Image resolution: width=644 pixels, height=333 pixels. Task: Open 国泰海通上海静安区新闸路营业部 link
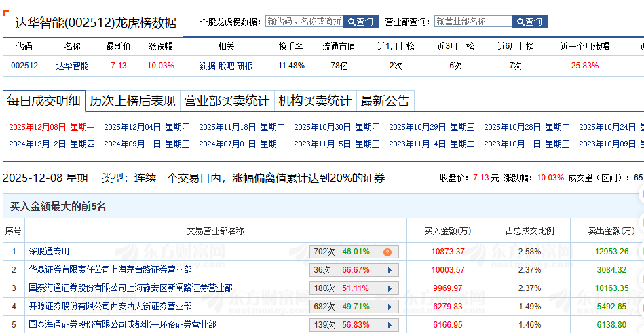130,288
